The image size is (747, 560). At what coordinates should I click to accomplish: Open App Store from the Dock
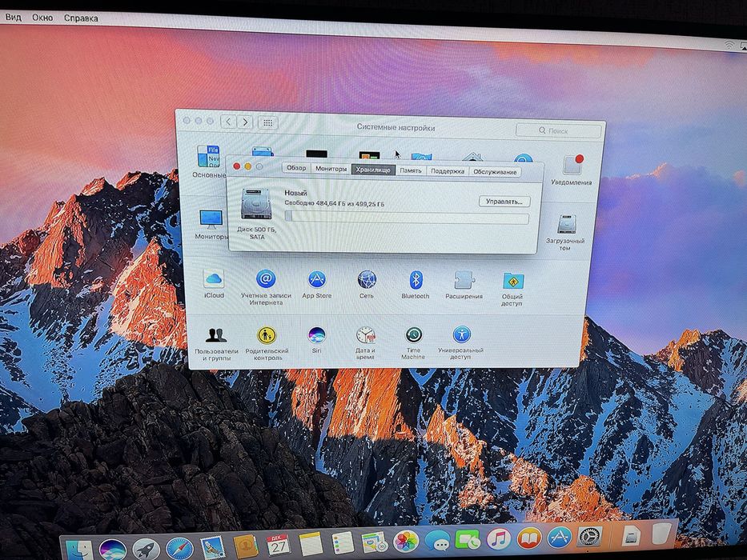click(560, 538)
